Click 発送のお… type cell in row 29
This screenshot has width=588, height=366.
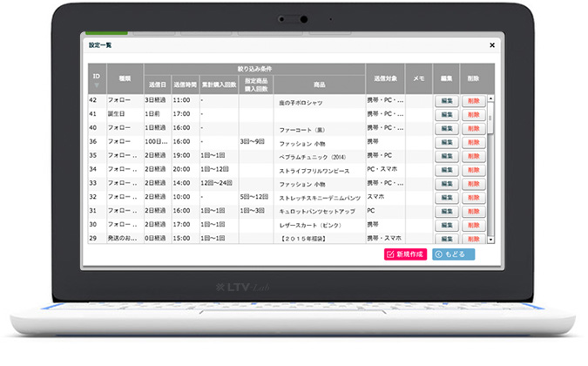click(x=125, y=238)
